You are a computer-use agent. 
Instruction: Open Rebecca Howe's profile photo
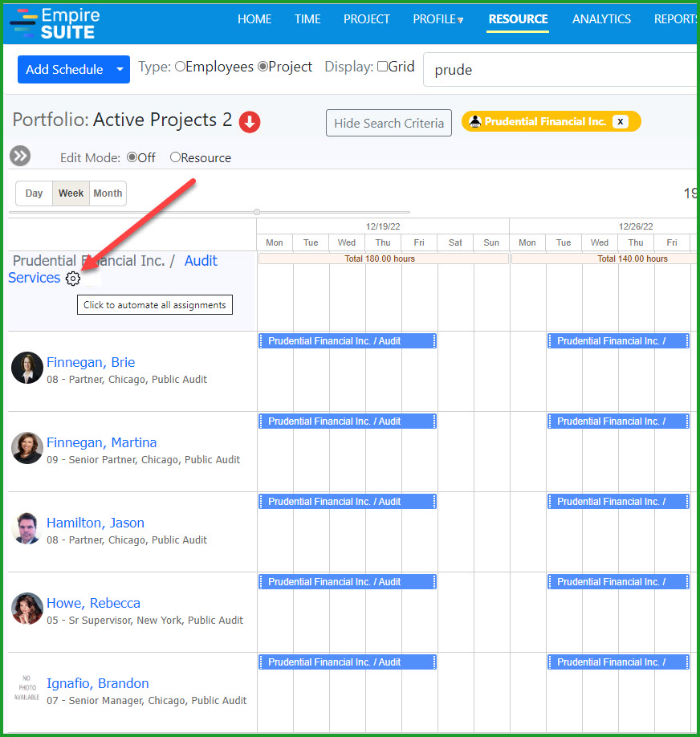[27, 609]
